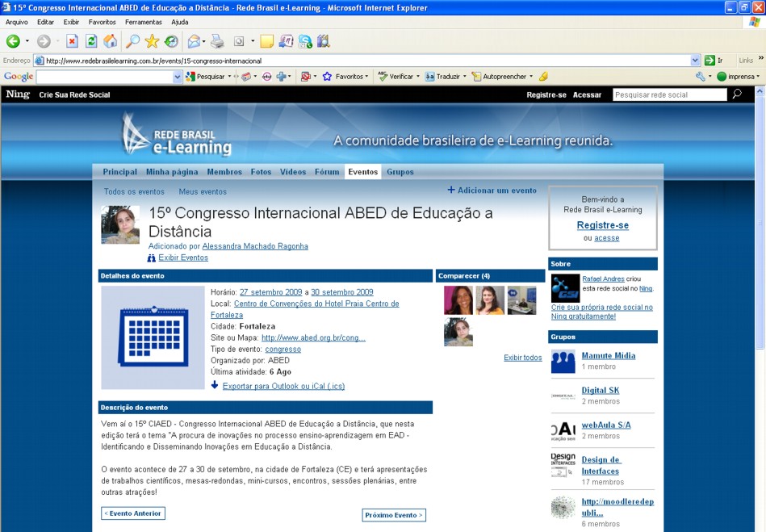The width and height of the screenshot is (766, 532).
Task: Click the Evento Anterior button
Action: click(x=133, y=513)
